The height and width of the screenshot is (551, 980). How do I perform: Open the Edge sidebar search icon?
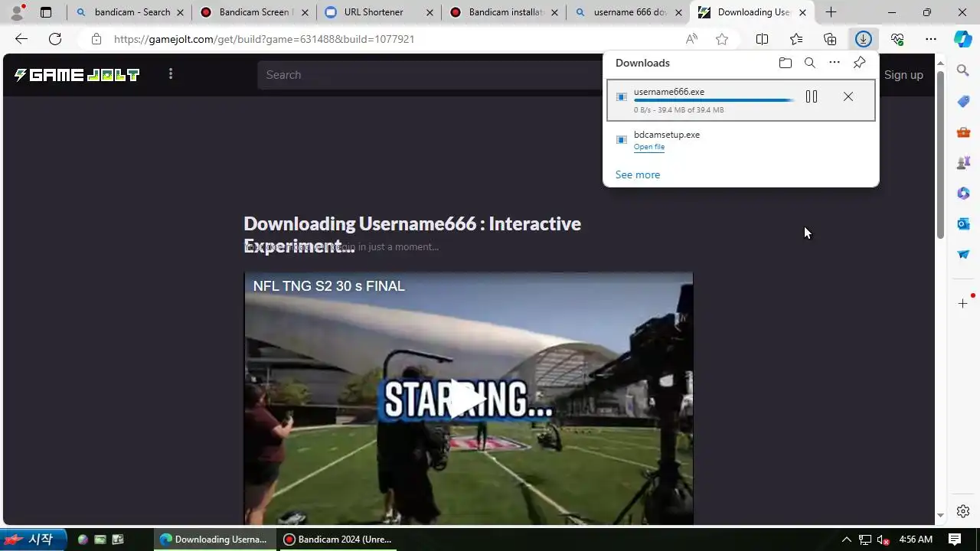963,70
